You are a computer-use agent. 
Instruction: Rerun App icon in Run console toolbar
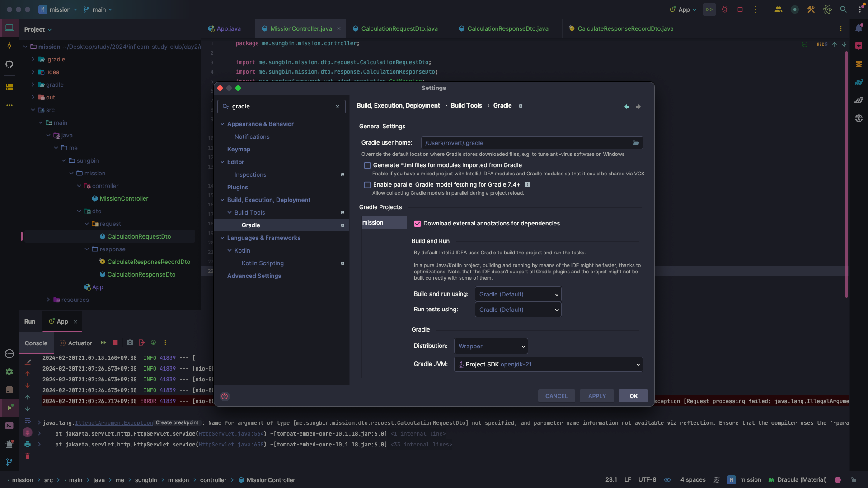[103, 343]
